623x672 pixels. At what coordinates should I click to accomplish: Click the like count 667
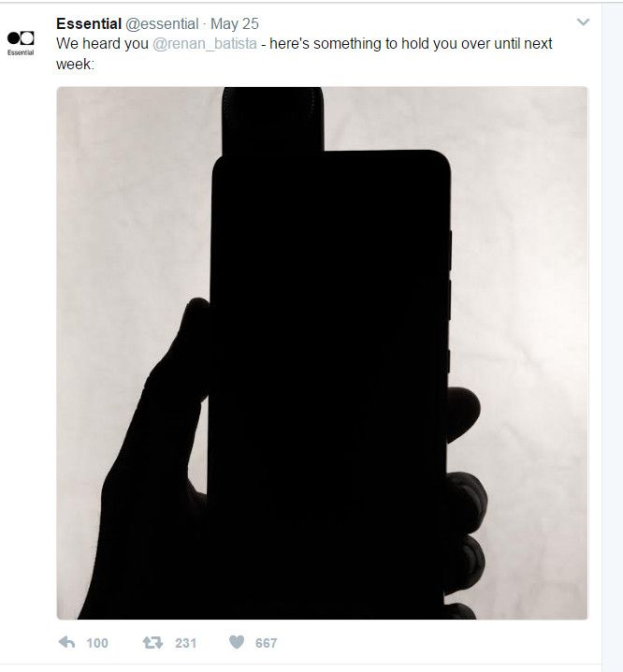pos(266,643)
